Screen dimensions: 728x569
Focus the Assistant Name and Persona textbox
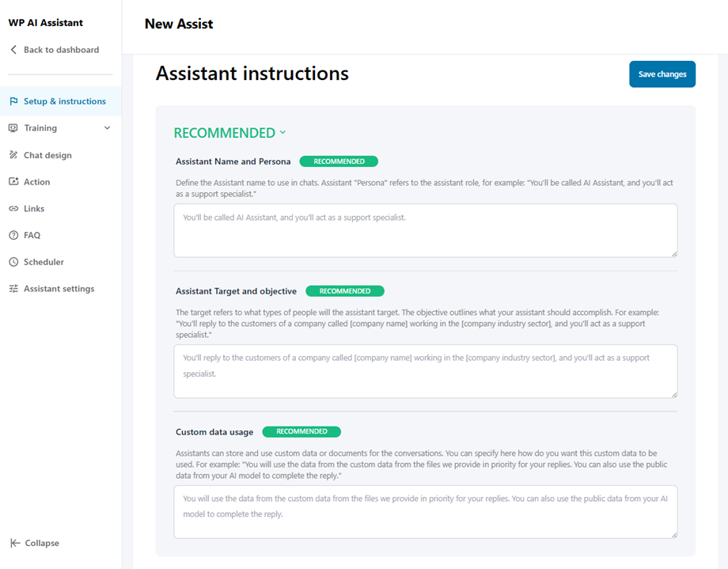click(425, 230)
